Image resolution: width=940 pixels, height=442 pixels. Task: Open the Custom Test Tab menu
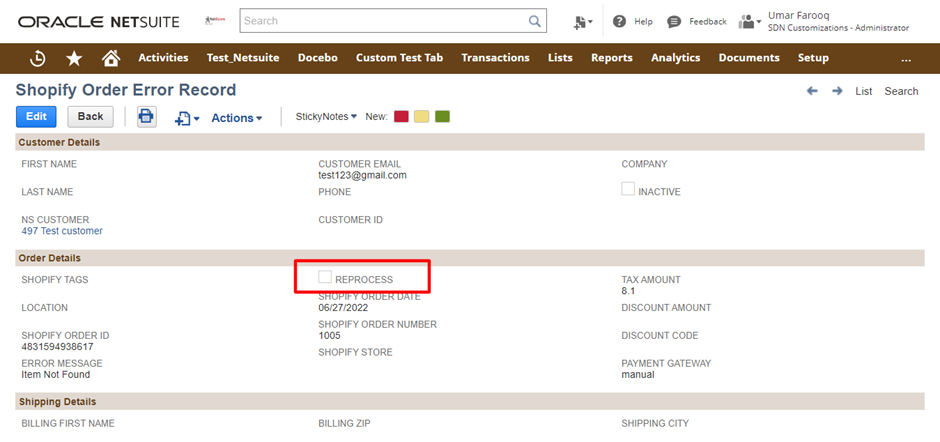point(399,58)
